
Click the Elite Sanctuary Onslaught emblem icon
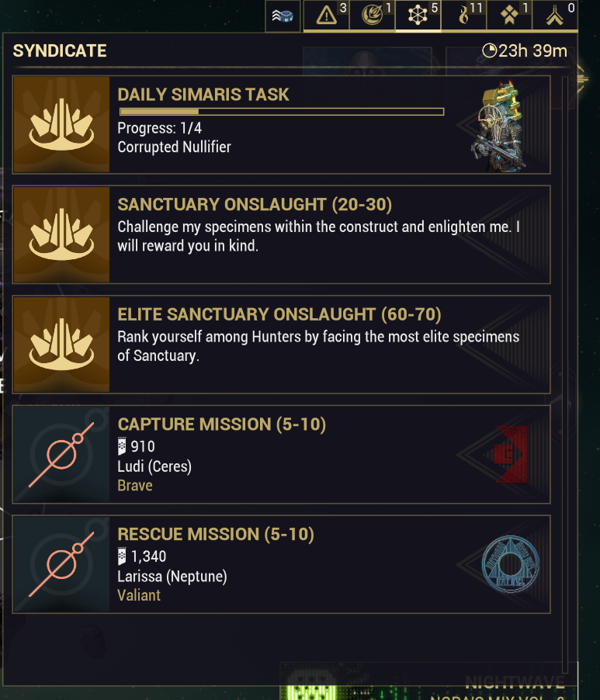click(x=62, y=345)
